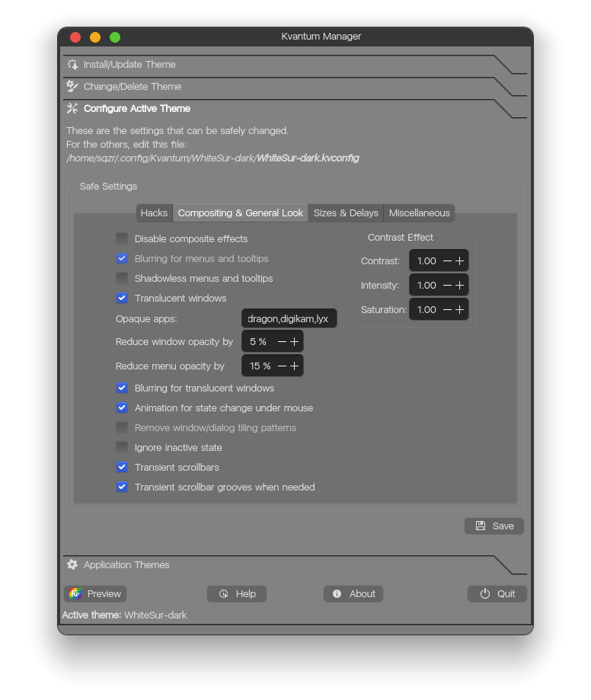
Task: Click the 5 % window opacity value
Action: click(x=258, y=341)
